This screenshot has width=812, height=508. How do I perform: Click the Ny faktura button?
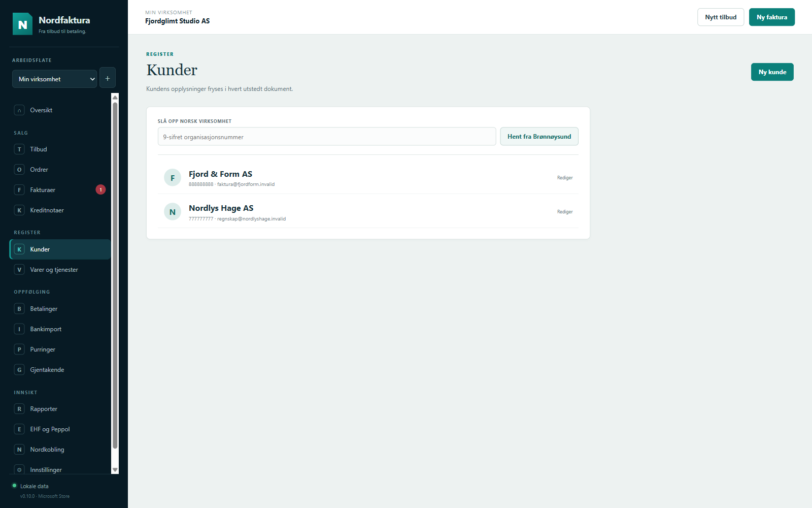coord(772,17)
